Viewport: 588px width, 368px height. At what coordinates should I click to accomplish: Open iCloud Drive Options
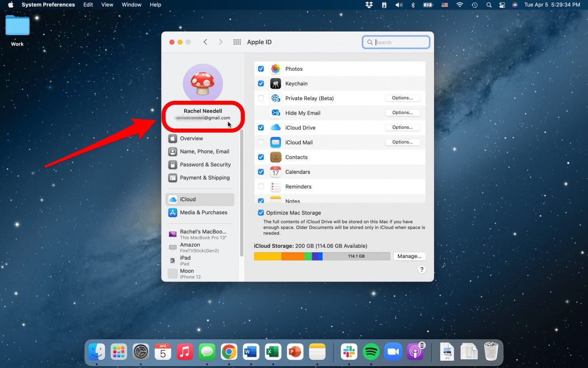[x=402, y=127]
